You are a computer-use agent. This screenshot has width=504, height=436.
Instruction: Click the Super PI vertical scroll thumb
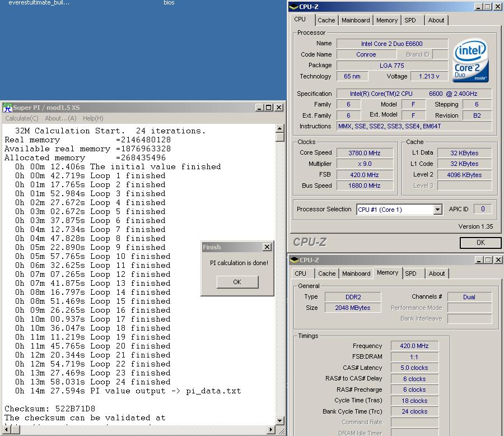[x=280, y=137]
